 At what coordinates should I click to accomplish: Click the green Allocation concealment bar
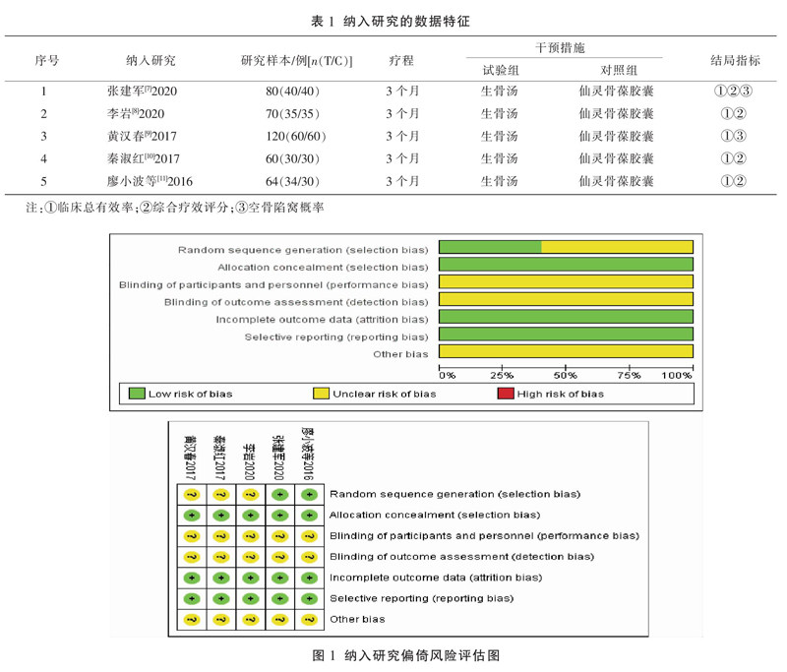pyautogui.click(x=567, y=265)
